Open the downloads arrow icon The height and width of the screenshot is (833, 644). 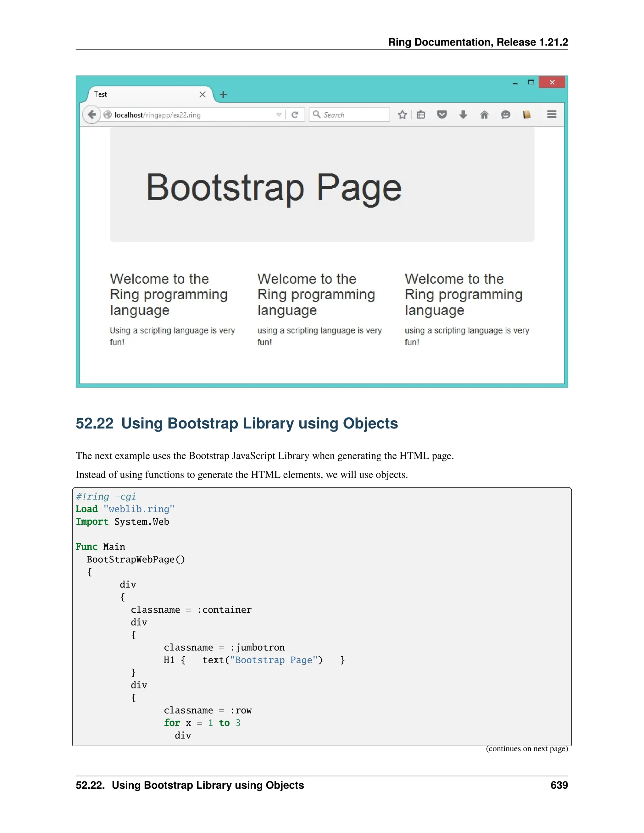(x=463, y=114)
